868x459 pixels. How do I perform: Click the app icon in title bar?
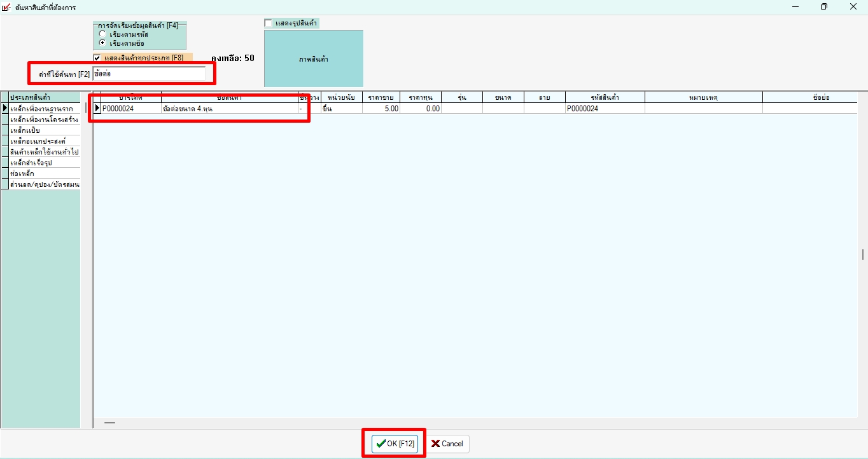click(7, 7)
